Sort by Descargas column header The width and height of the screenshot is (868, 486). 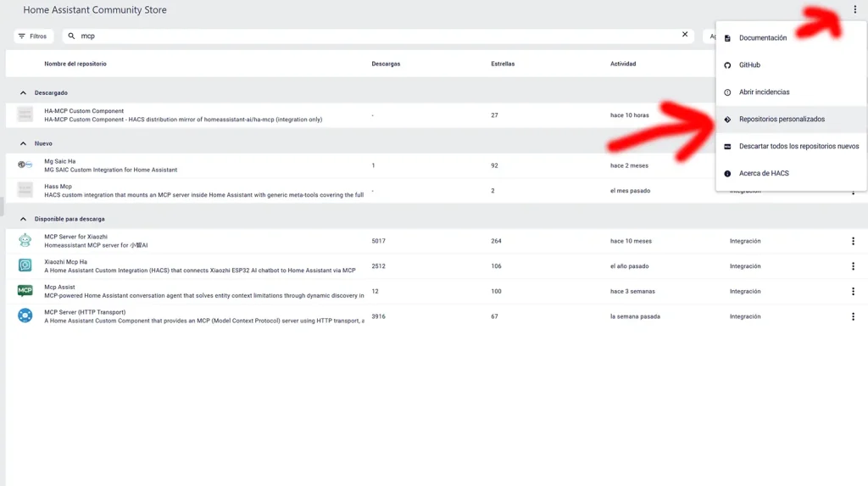386,64
